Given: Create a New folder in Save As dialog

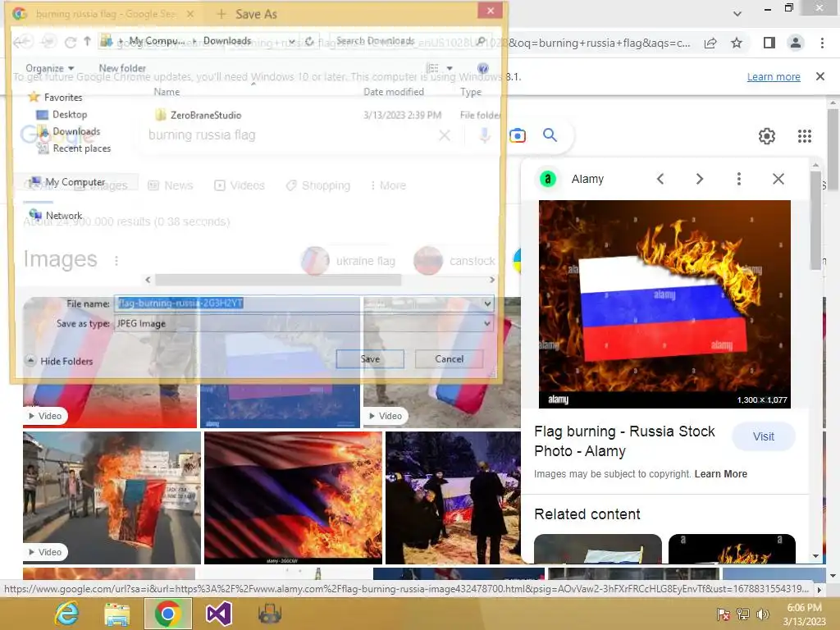Looking at the screenshot, I should (122, 68).
